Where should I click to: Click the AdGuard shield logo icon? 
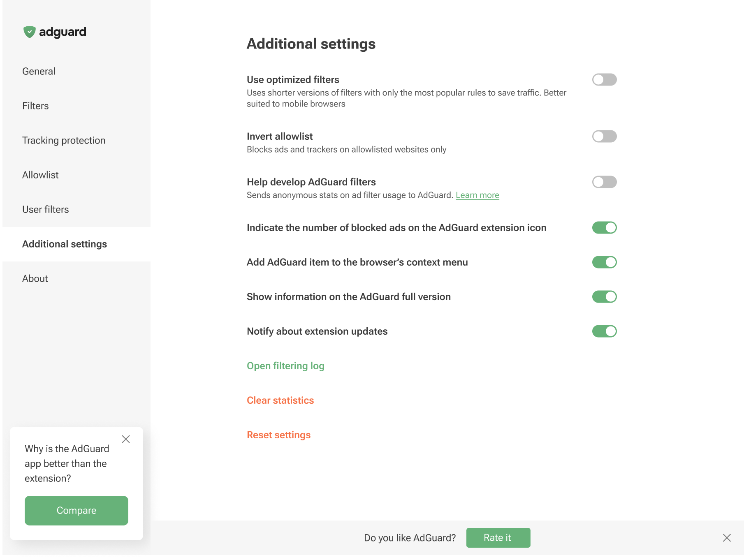click(29, 32)
